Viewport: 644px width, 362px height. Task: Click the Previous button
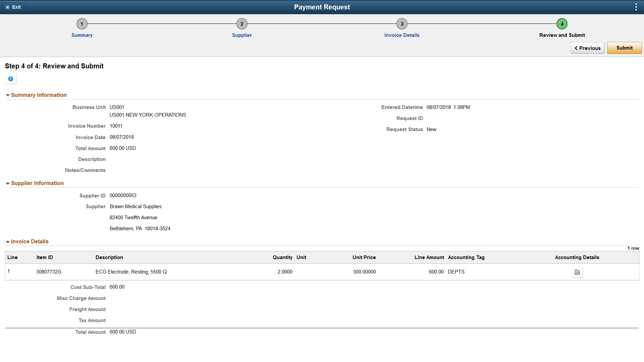pyautogui.click(x=587, y=48)
